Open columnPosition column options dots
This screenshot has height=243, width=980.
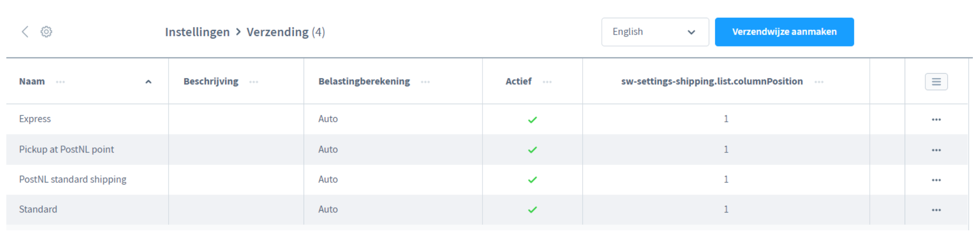819,82
